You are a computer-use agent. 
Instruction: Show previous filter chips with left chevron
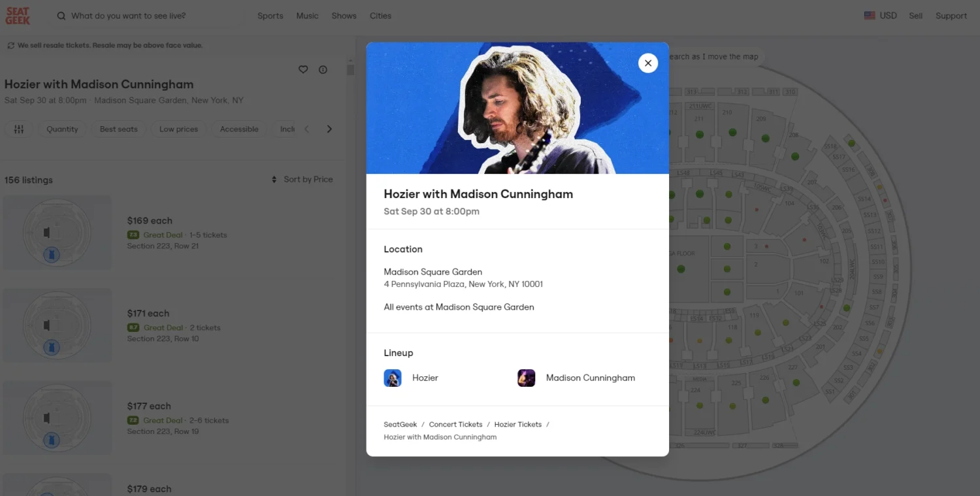[x=306, y=129]
